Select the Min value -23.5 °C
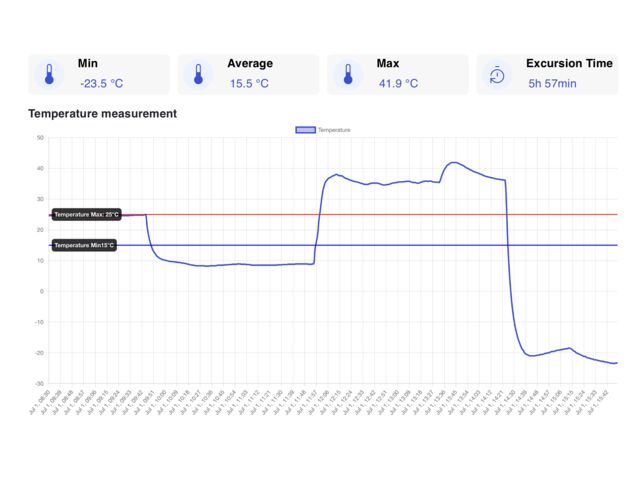This screenshot has width=640, height=480. point(101,84)
